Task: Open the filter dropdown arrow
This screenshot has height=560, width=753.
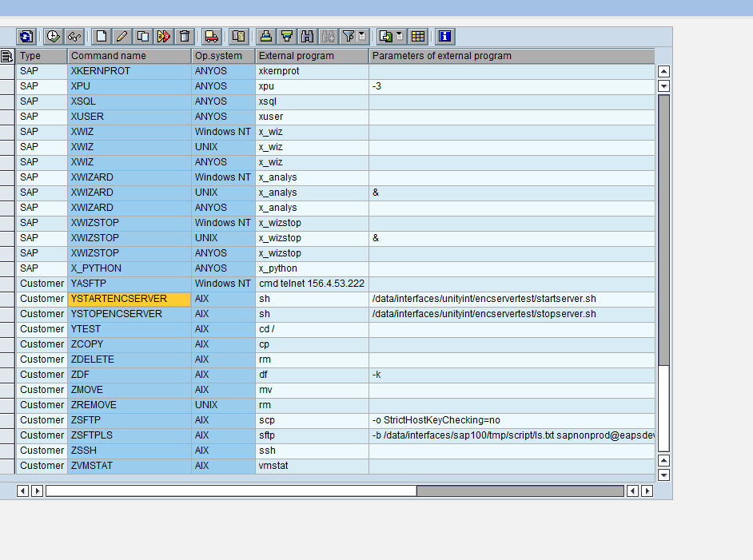Action: pyautogui.click(x=360, y=36)
